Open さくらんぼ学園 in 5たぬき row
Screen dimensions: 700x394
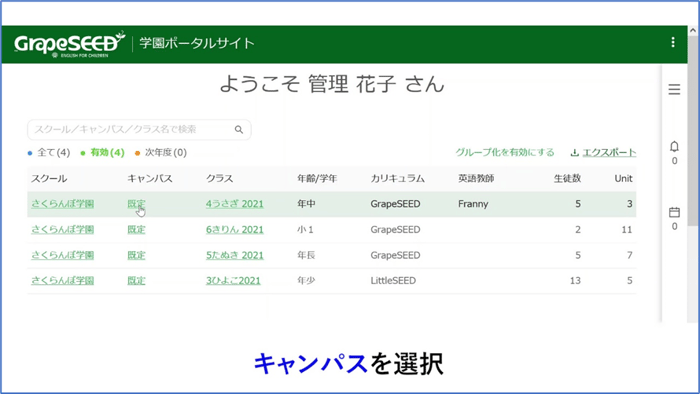coord(62,255)
